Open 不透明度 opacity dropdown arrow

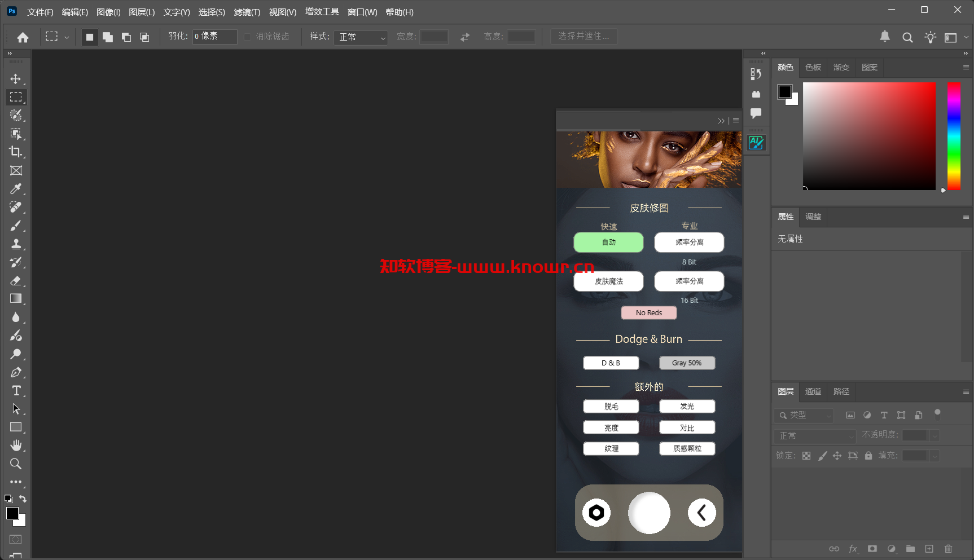934,435
